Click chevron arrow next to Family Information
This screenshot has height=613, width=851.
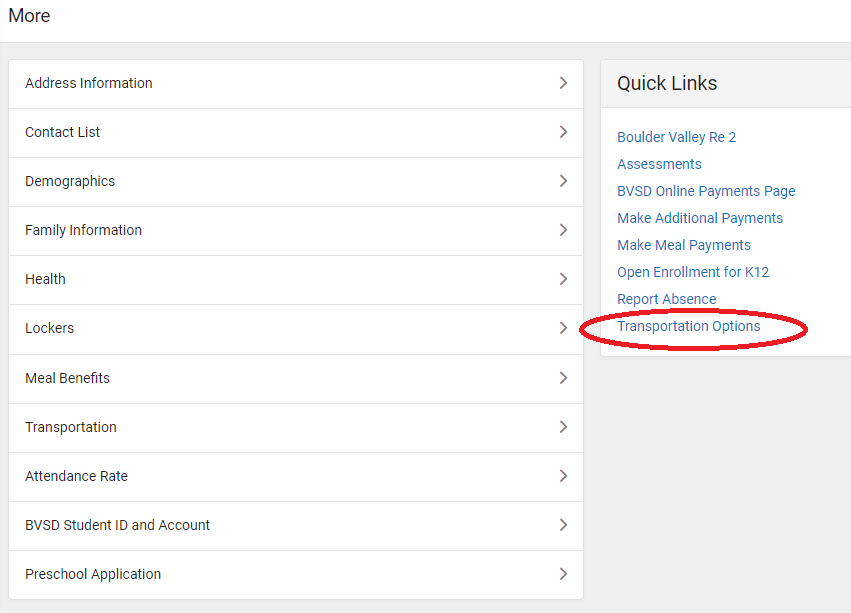(x=563, y=230)
